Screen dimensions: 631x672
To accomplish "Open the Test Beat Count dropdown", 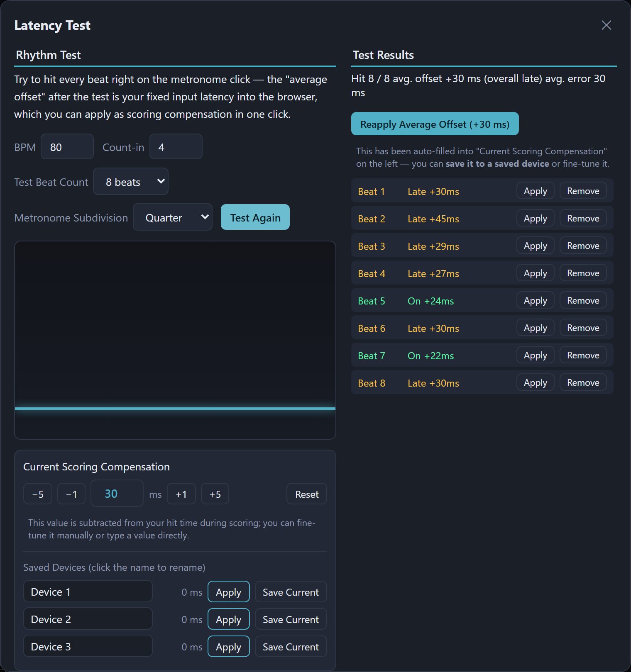I will (131, 181).
